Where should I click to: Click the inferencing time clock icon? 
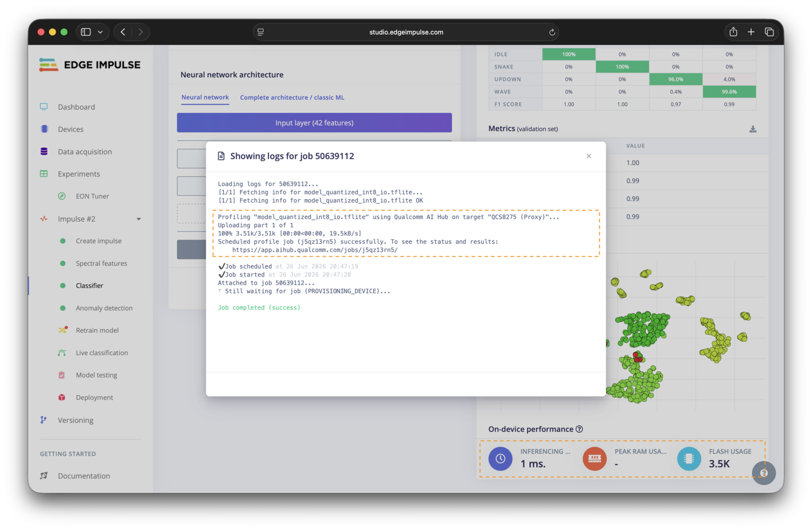pos(500,458)
